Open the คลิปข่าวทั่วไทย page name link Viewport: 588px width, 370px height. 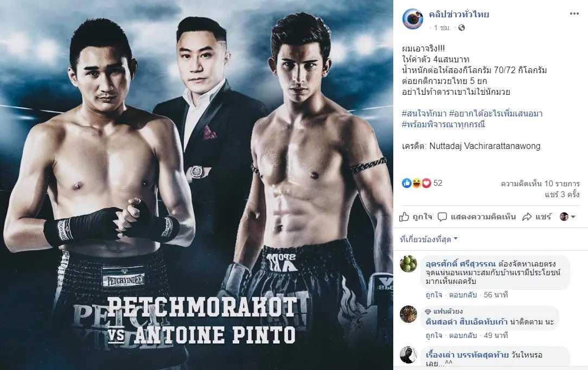coord(459,15)
